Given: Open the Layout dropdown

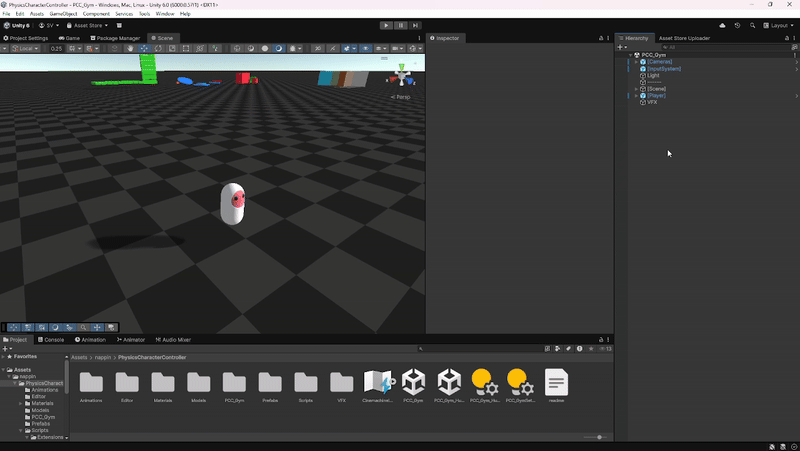Looking at the screenshot, I should (x=778, y=25).
